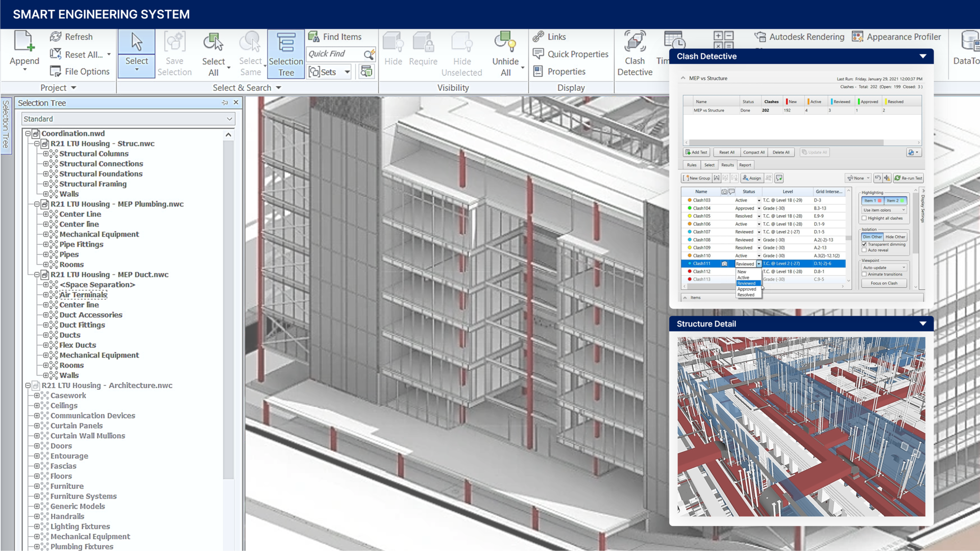Enable the Highlight all clashes checkbox

(863, 218)
